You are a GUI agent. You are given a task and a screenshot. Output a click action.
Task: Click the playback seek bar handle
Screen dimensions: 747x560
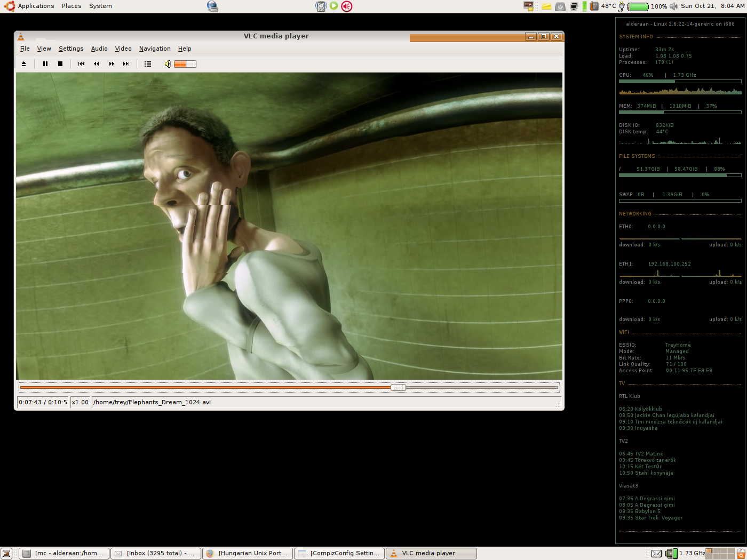pyautogui.click(x=398, y=388)
